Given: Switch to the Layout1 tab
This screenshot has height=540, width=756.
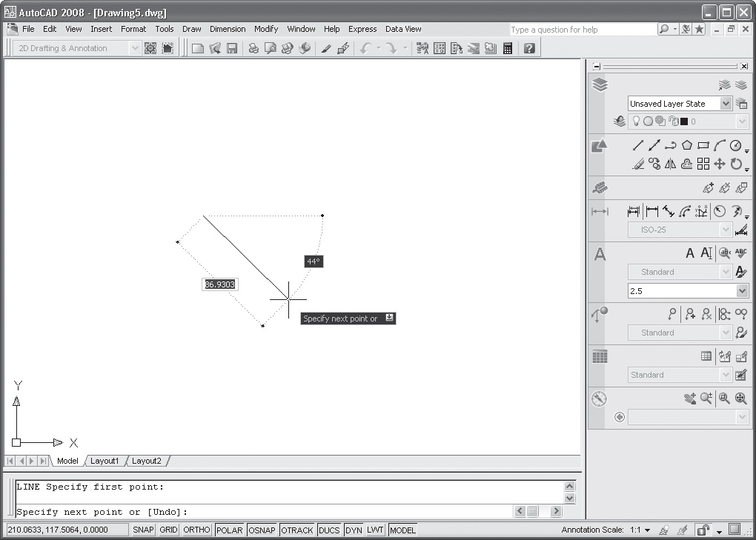Looking at the screenshot, I should 105,461.
